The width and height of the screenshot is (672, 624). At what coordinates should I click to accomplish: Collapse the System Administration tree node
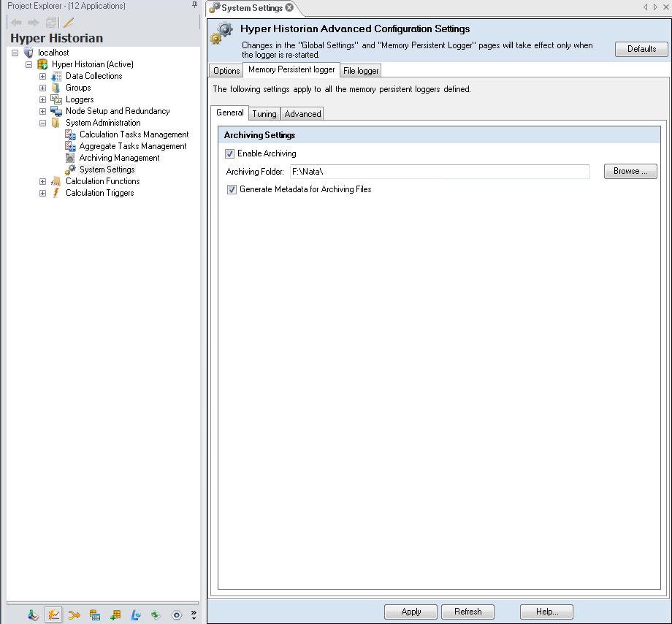42,123
